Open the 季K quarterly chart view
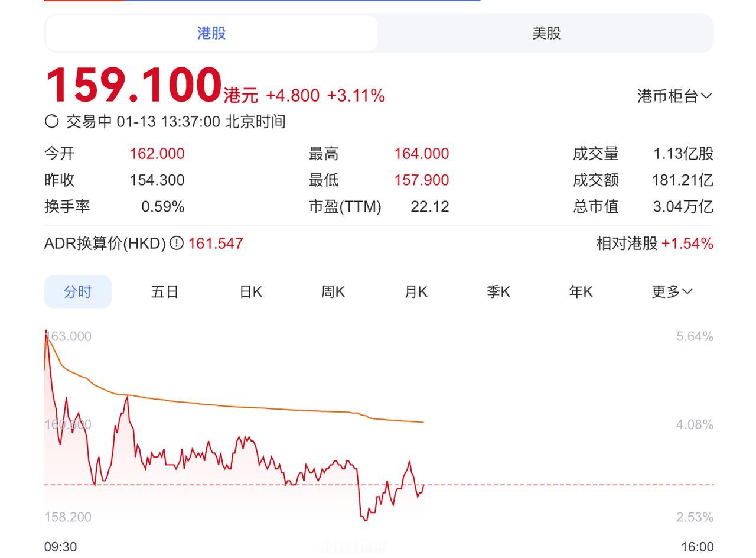The height and width of the screenshot is (558, 756). pos(498,291)
